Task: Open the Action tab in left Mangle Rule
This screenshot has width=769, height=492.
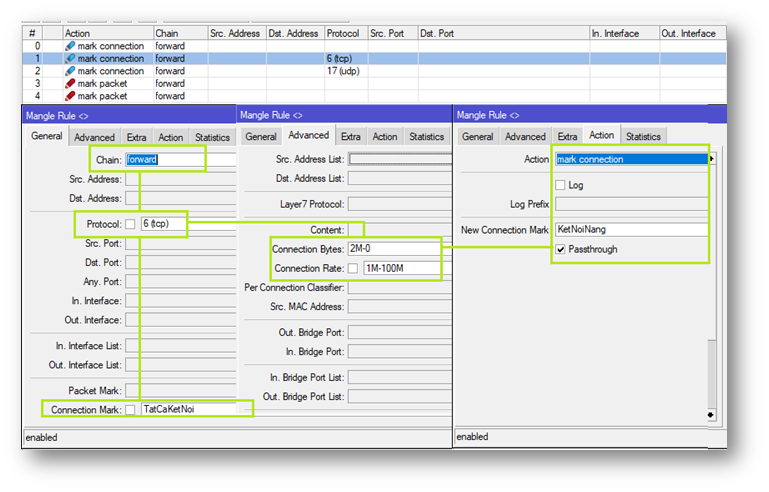Action: (170, 137)
